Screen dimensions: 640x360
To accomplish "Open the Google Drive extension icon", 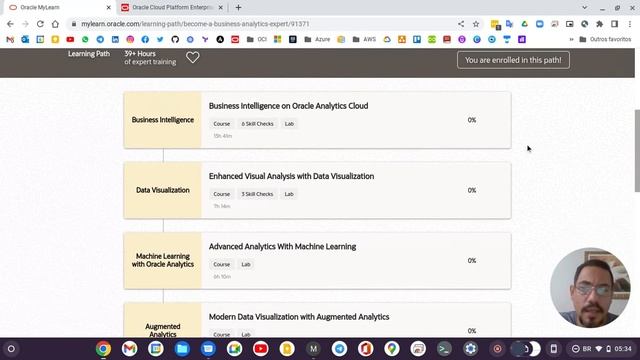I will pyautogui.click(x=524, y=24).
